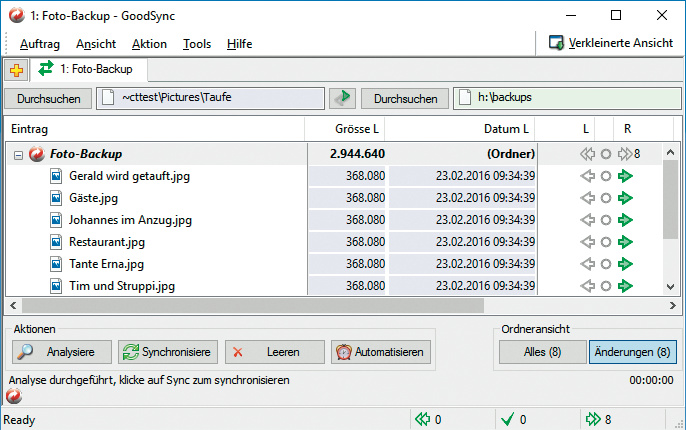Select the 1: Foto-Backup job tab

pyautogui.click(x=89, y=69)
